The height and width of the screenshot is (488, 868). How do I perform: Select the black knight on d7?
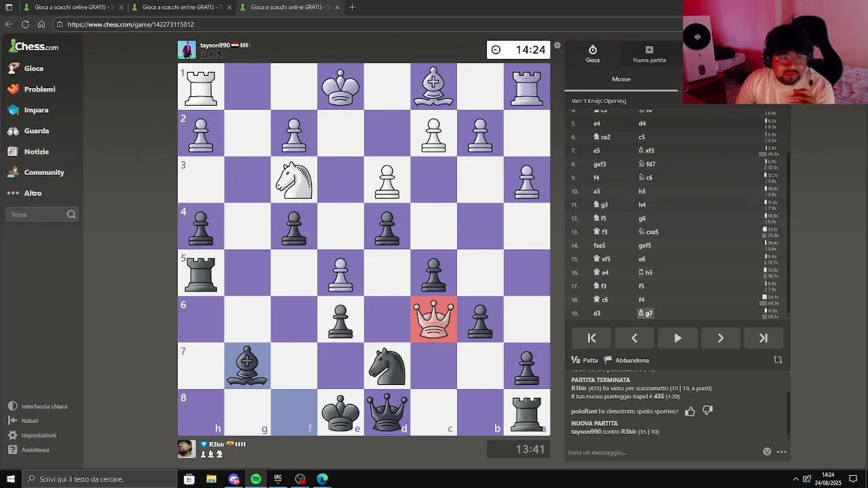(x=387, y=366)
